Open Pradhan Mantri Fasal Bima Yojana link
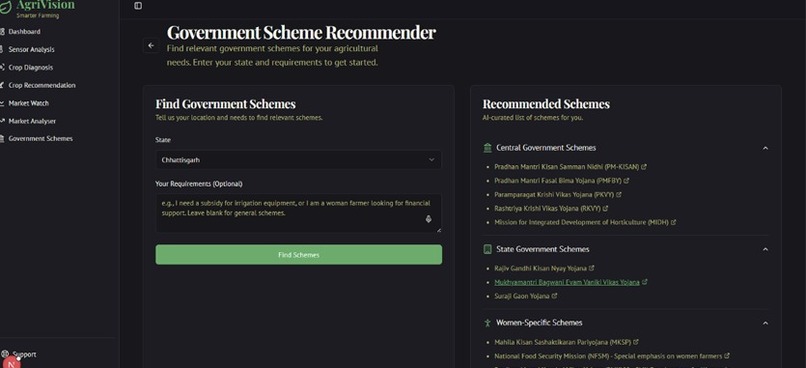The height and width of the screenshot is (368, 806). (x=558, y=180)
